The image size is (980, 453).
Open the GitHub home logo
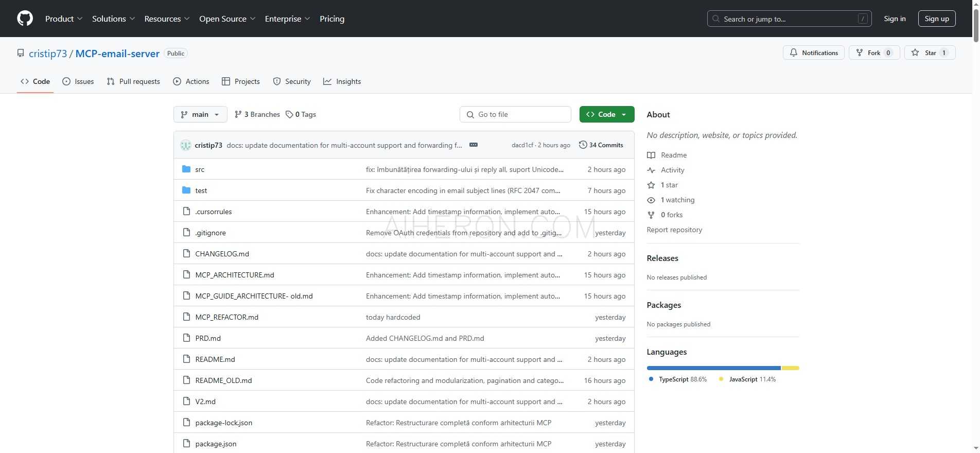click(25, 19)
